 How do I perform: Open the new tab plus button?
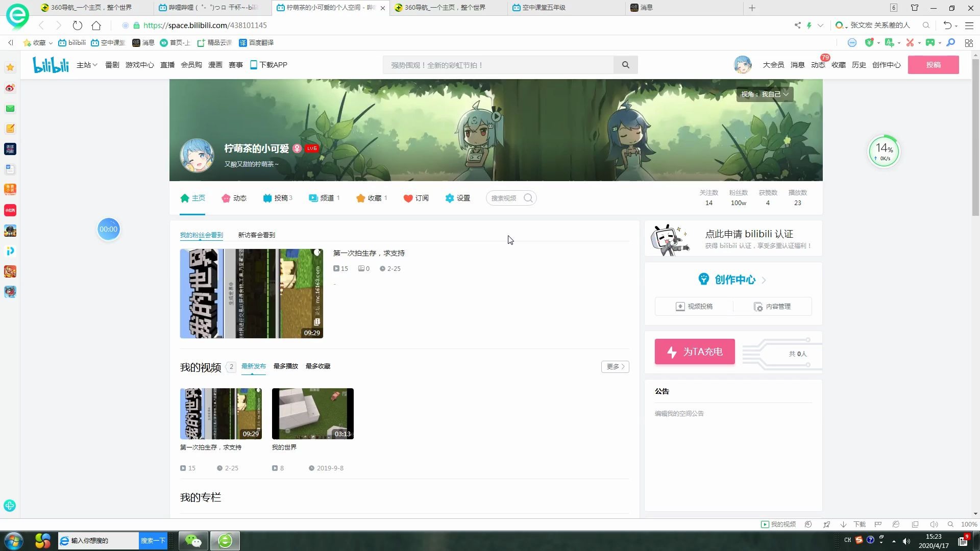tap(752, 8)
